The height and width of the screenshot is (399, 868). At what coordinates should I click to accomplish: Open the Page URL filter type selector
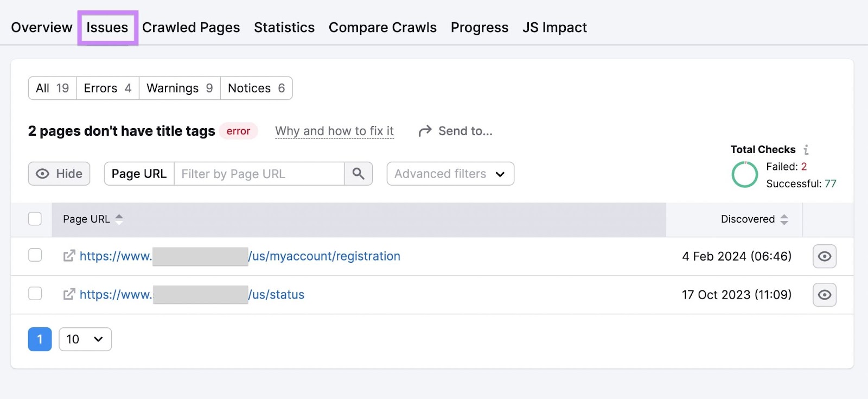coord(139,174)
